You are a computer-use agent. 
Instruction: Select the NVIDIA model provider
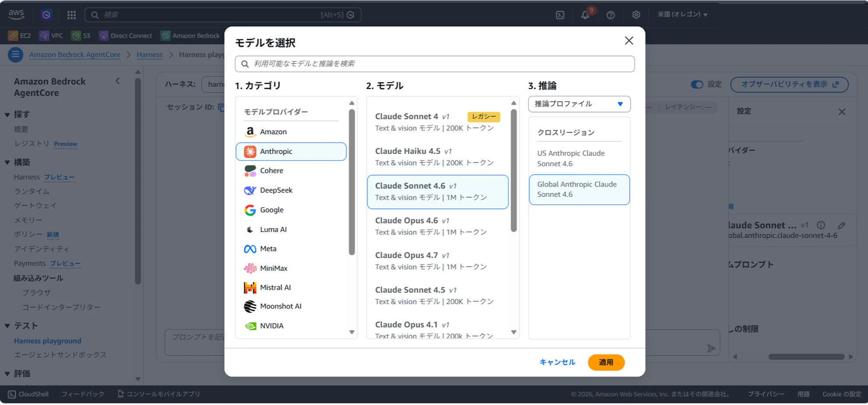291,326
